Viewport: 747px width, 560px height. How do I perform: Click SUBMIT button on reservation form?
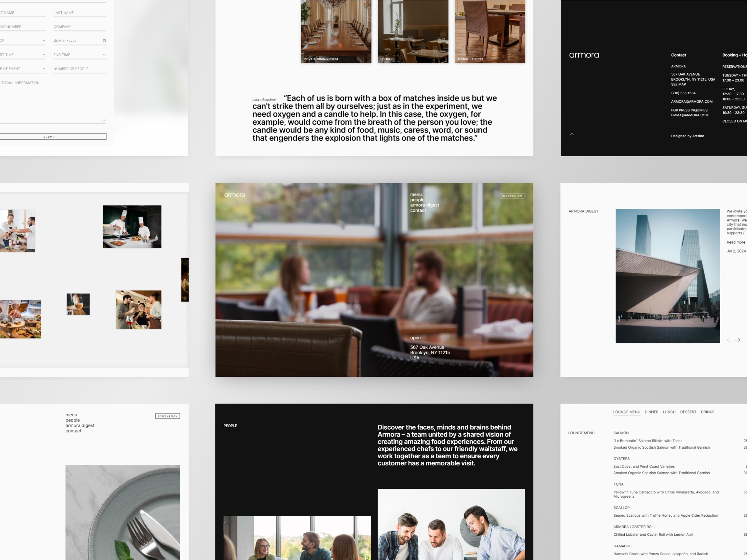pos(49,137)
